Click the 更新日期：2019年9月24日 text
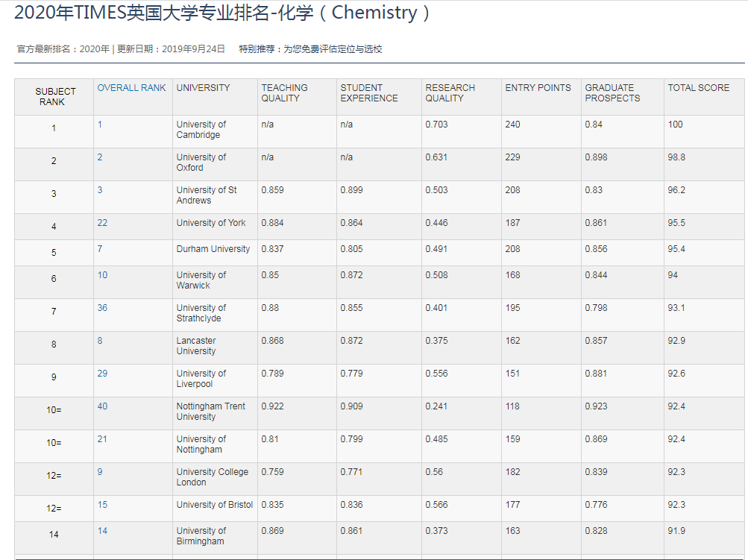This screenshot has height=560, width=748. point(171,49)
